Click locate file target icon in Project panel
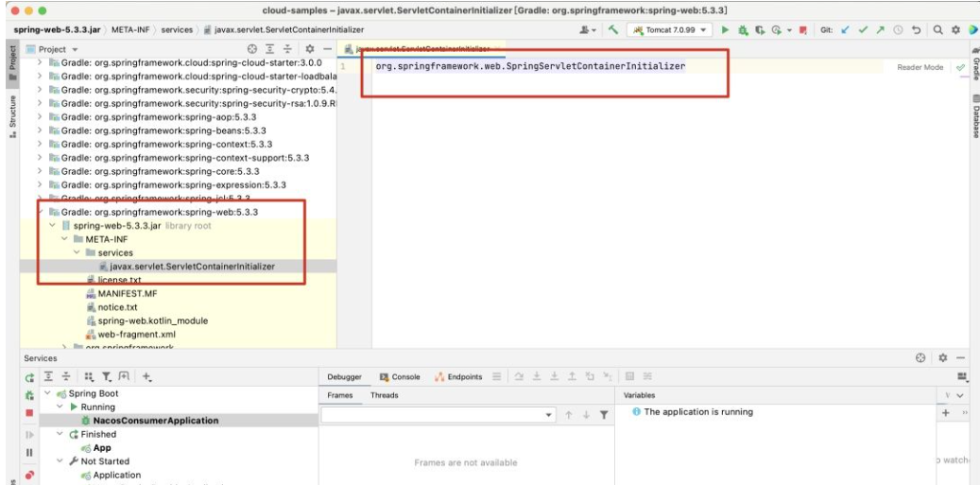Image resolution: width=980 pixels, height=485 pixels. 252,48
